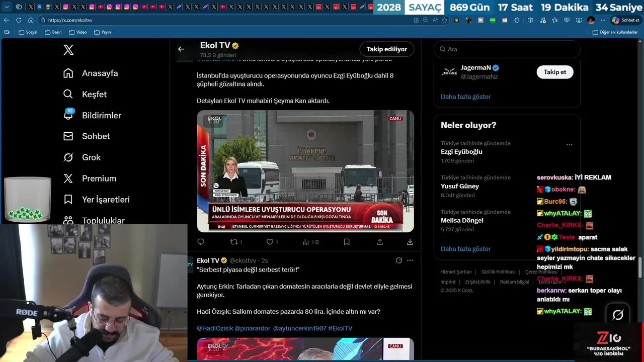Download the video using the arrow icon
This screenshot has width=644, height=362.
tap(410, 242)
